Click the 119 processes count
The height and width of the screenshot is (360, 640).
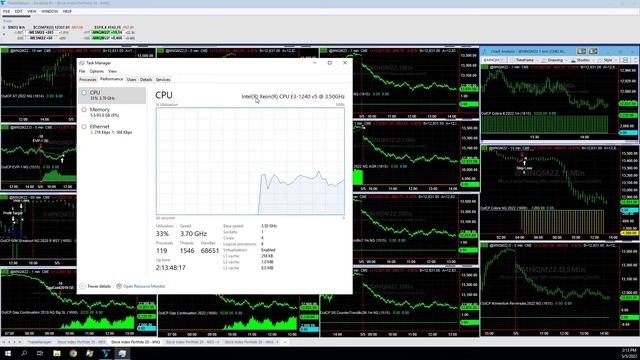pos(162,251)
